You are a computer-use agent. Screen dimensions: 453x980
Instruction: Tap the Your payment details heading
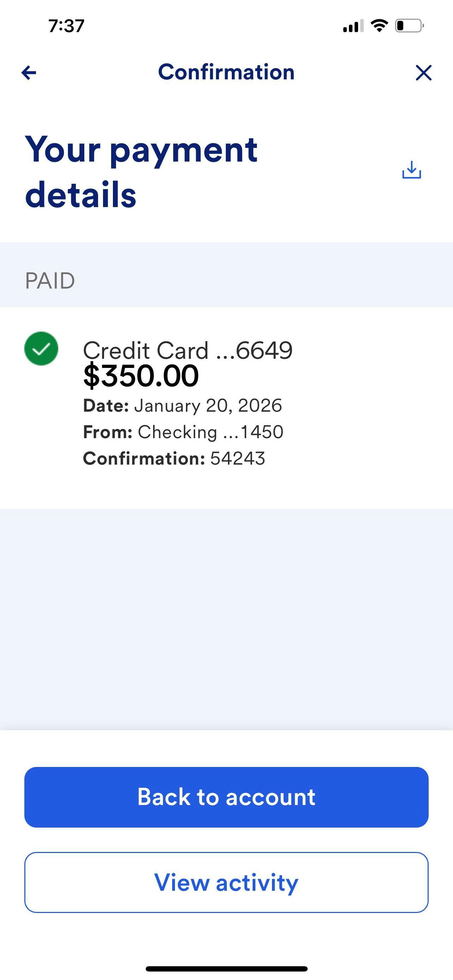click(x=141, y=172)
